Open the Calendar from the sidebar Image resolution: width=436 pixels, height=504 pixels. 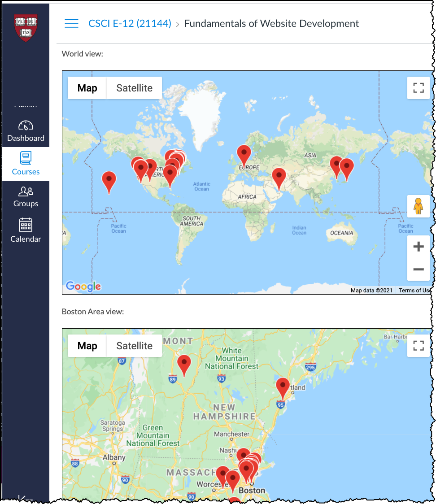(x=26, y=230)
